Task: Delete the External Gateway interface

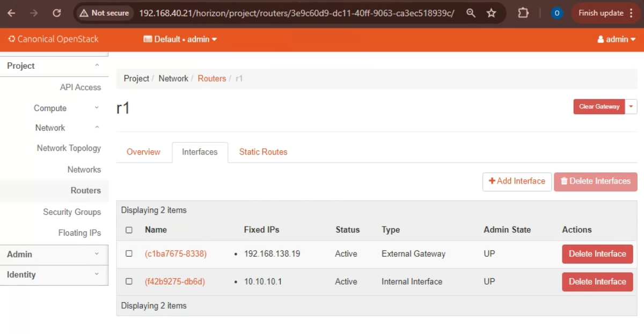Action: pos(597,254)
